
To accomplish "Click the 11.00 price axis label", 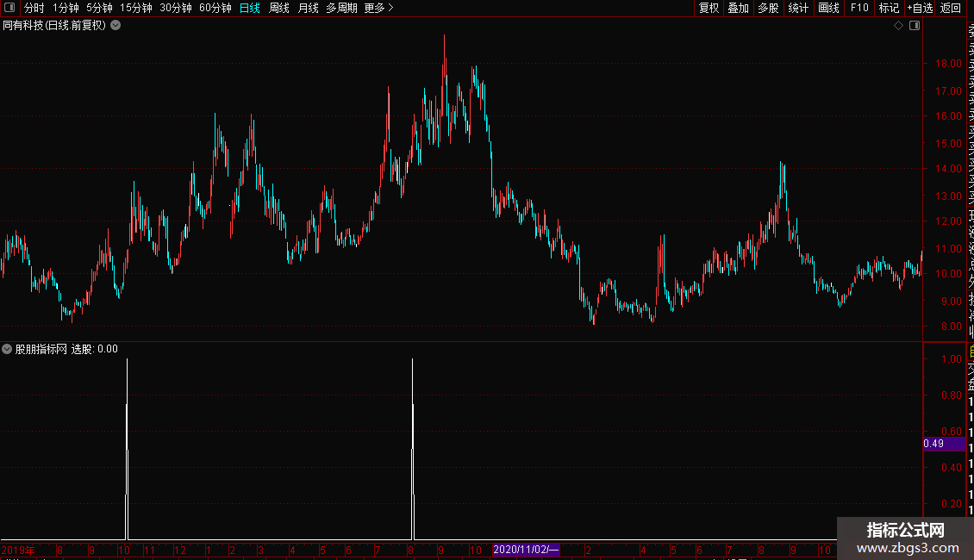I will [948, 248].
